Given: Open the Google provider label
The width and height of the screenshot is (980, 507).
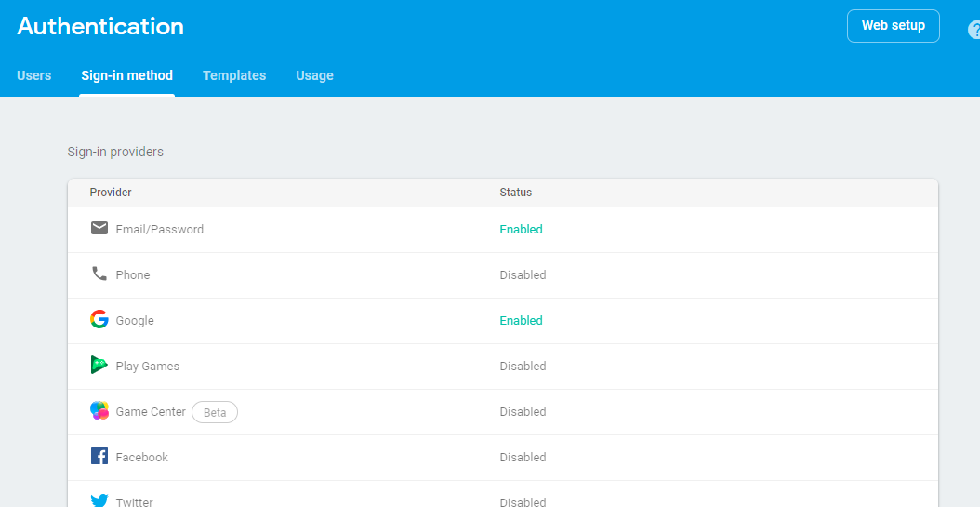Looking at the screenshot, I should click(135, 321).
